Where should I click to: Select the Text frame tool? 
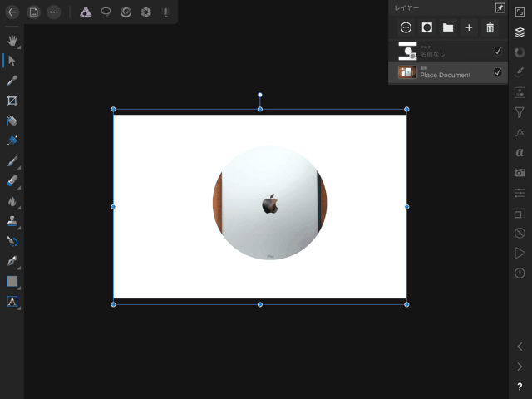click(12, 301)
